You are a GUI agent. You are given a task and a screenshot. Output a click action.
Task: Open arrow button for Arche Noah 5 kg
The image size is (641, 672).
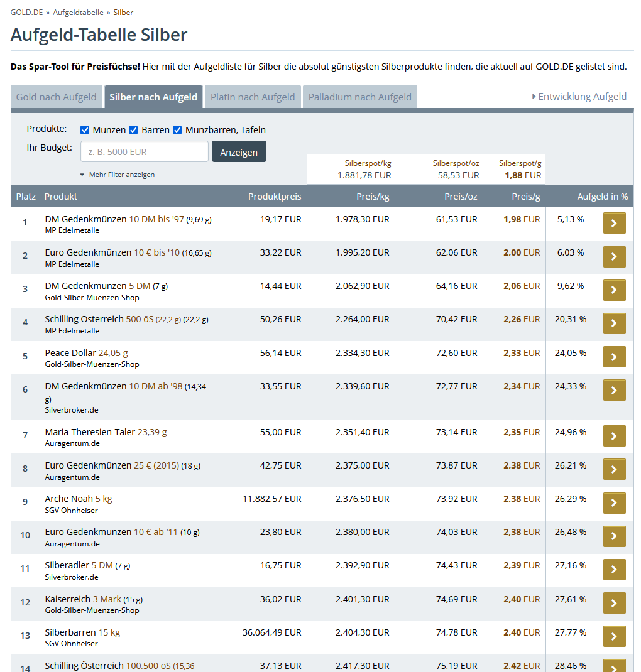(x=614, y=502)
